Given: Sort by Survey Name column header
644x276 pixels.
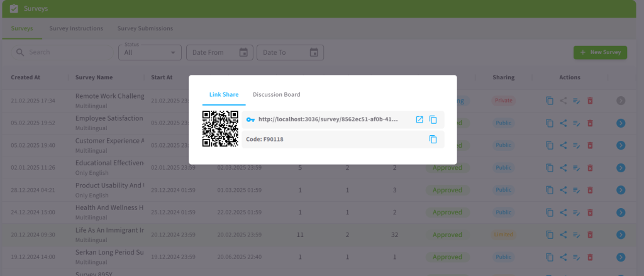Looking at the screenshot, I should [94, 77].
